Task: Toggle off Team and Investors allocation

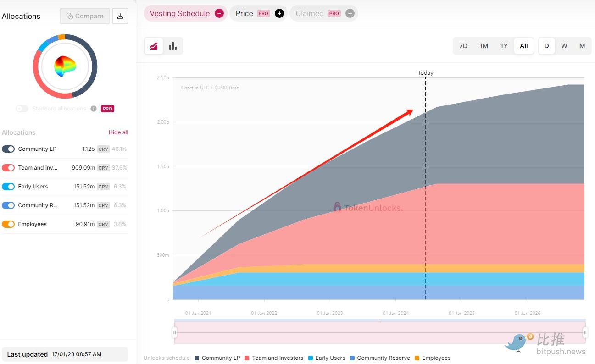Action: point(8,168)
